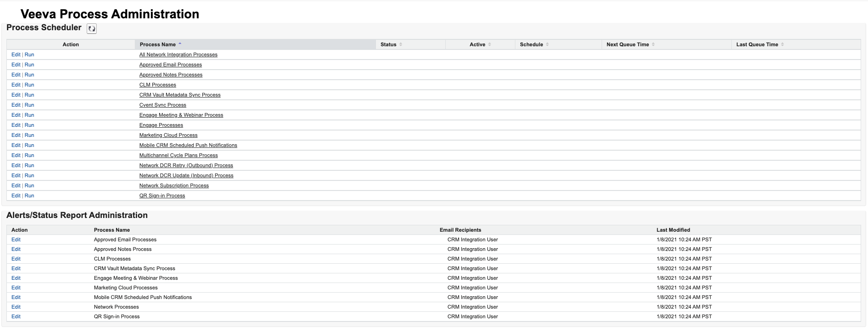
Task: Run the Cvent Sync Process
Action: tap(29, 105)
